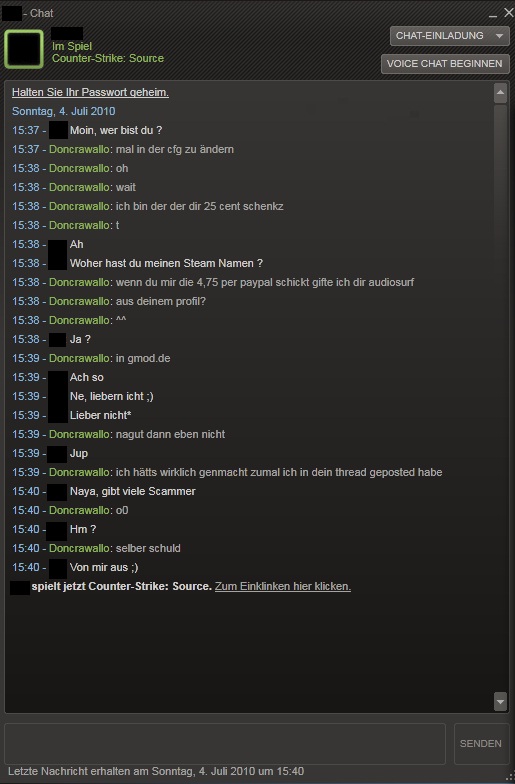Click Doncrawallo's name in 'oh' message
The width and height of the screenshot is (515, 784).
click(79, 168)
